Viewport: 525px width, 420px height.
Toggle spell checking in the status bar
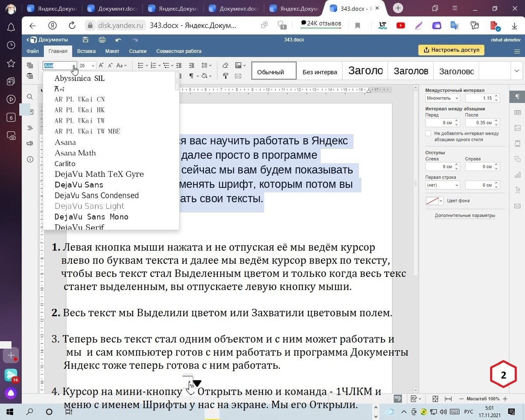[x=398, y=399]
